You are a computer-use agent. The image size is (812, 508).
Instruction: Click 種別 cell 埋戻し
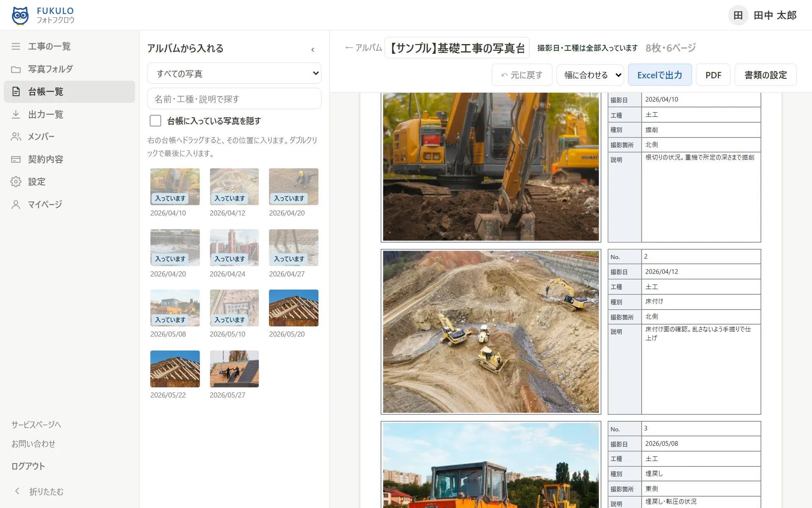click(701, 474)
